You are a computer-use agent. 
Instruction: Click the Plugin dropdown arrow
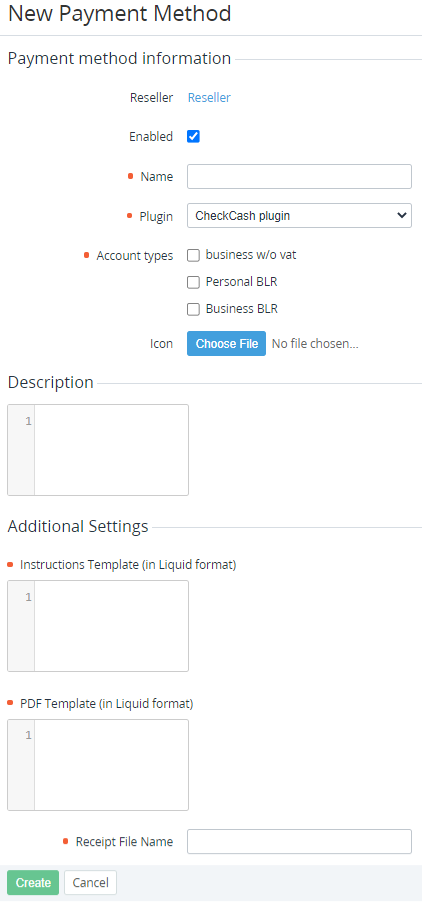coord(402,215)
